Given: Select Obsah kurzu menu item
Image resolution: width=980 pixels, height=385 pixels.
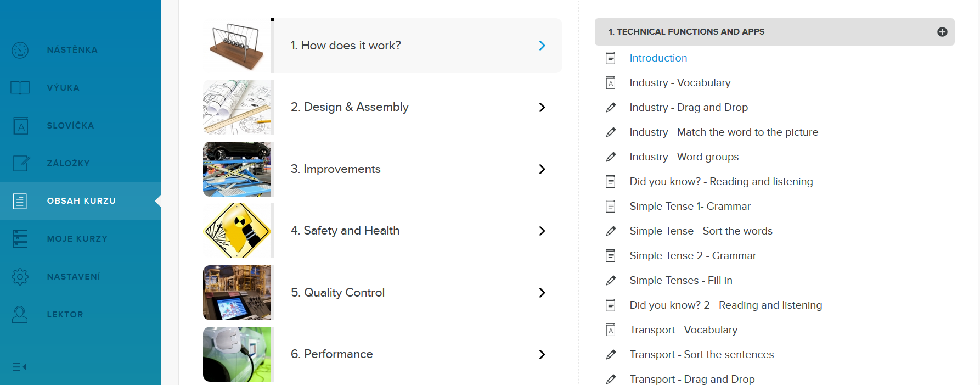Looking at the screenshot, I should [81, 201].
